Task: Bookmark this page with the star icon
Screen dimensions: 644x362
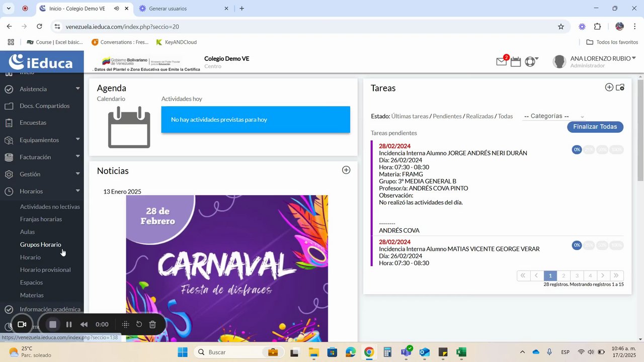Action: (x=561, y=27)
